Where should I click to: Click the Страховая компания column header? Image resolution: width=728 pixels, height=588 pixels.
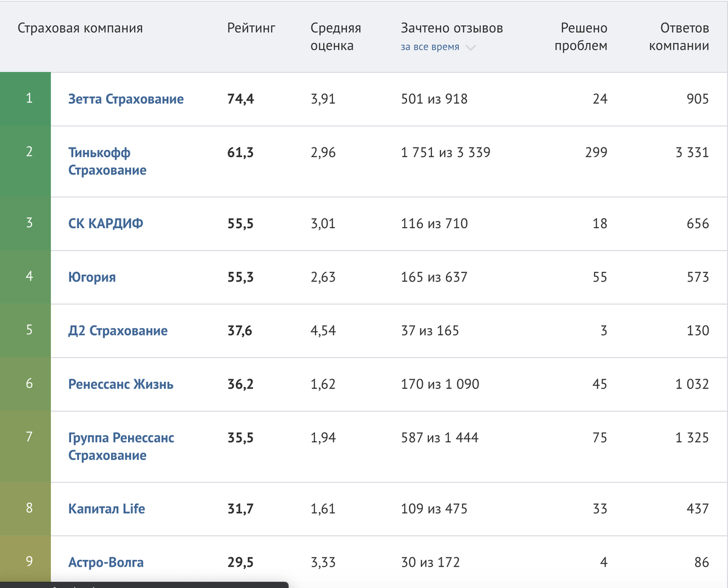click(x=80, y=28)
